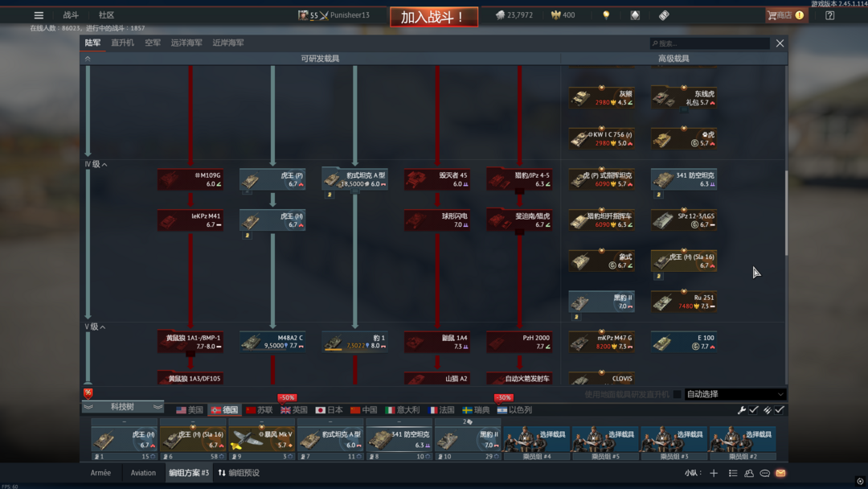Switch to the 空军 tab

tap(153, 43)
